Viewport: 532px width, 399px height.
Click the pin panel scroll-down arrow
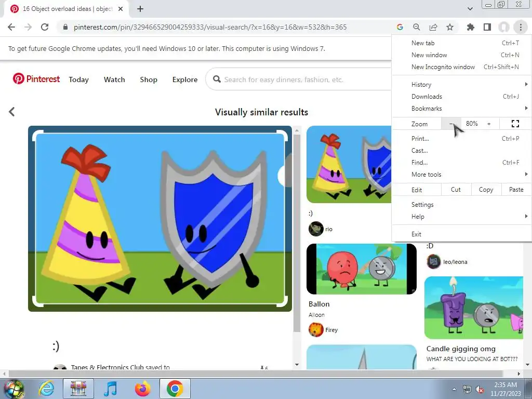coord(297,365)
